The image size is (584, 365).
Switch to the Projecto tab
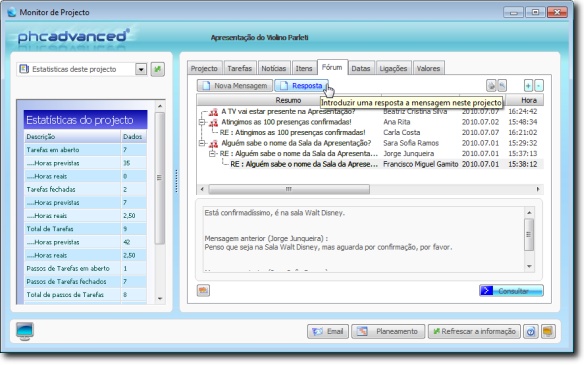[204, 68]
